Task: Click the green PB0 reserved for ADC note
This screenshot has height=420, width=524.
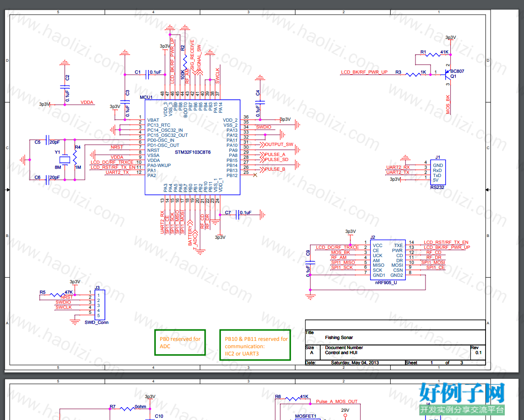Action: point(180,343)
